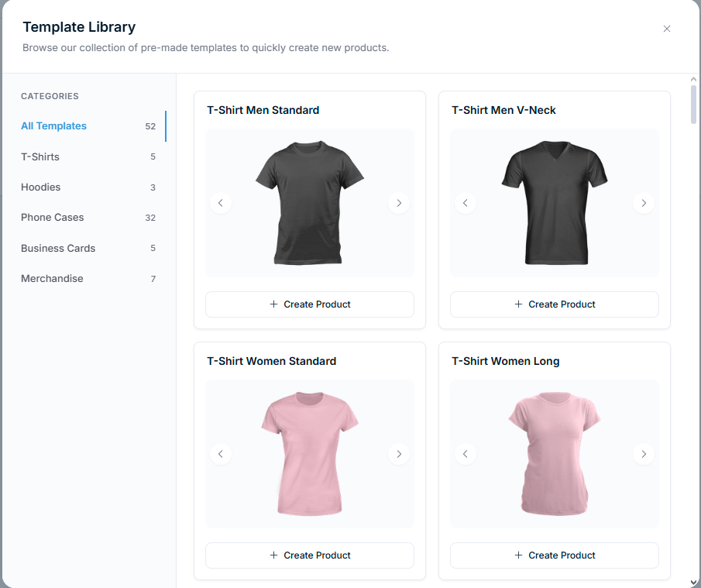Click the "T-Shirt Men V-Neck" card title
This screenshot has width=701, height=588.
pos(503,110)
